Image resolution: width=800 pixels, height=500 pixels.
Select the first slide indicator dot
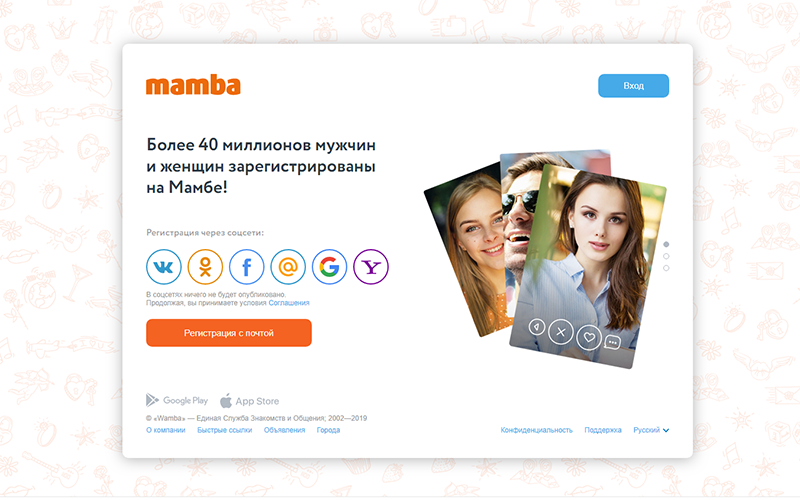pos(666,244)
